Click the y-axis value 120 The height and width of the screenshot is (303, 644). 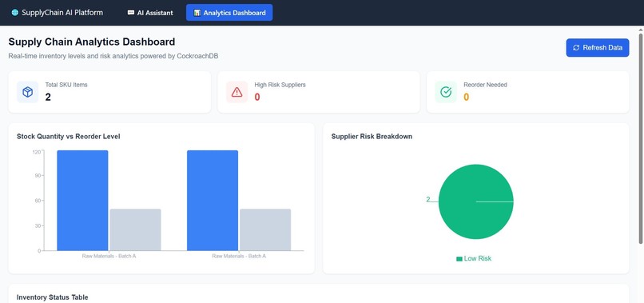36,152
